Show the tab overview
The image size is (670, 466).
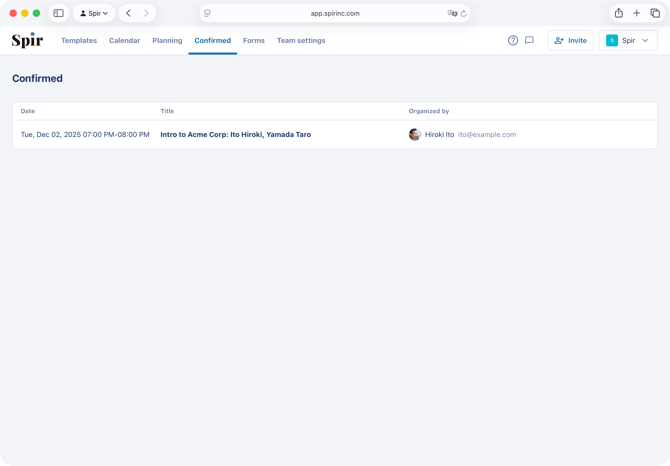point(655,13)
